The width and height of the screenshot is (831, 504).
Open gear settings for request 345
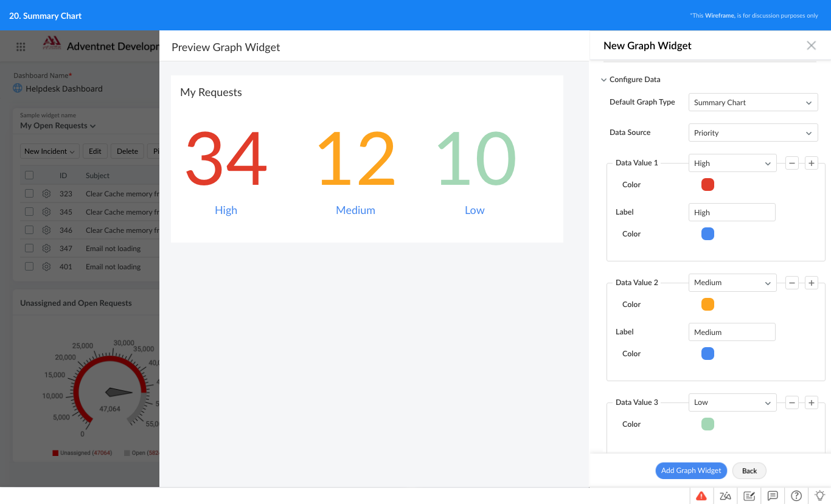tap(46, 212)
